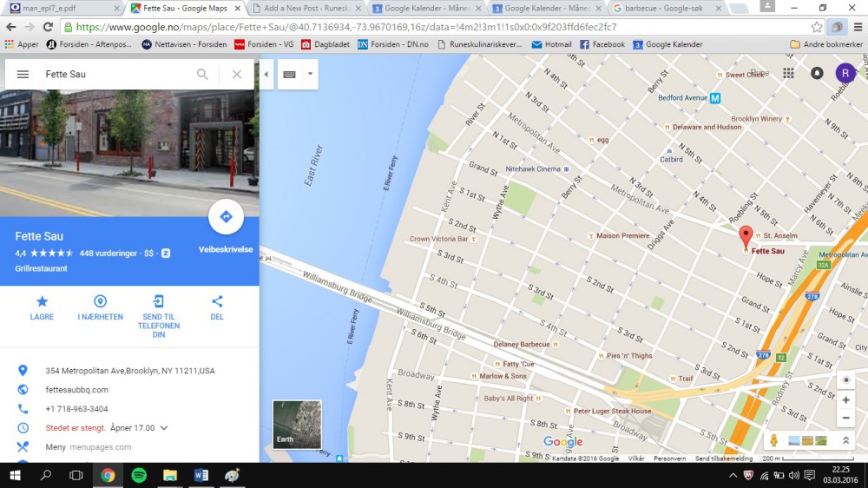
Task: Open the Google apps grid
Action: point(788,73)
